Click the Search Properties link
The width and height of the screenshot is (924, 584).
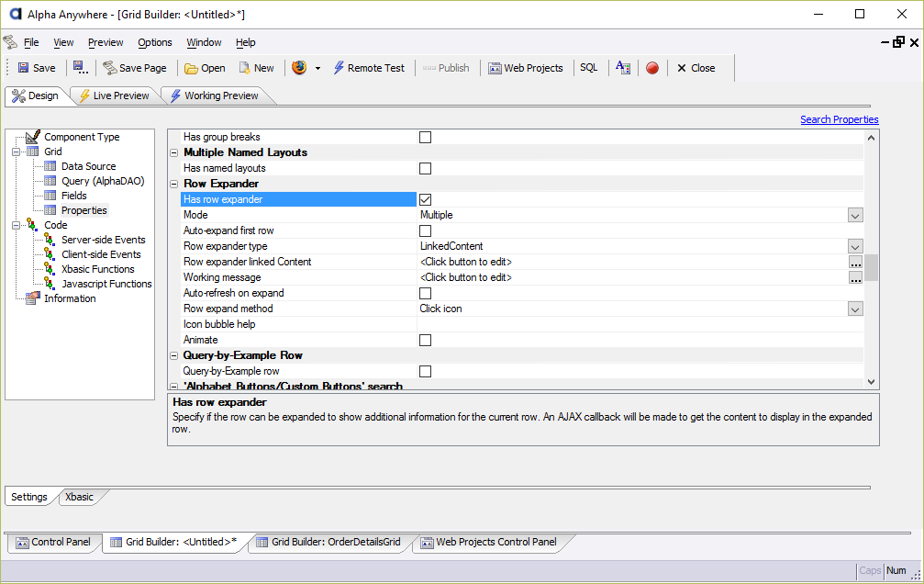point(840,119)
